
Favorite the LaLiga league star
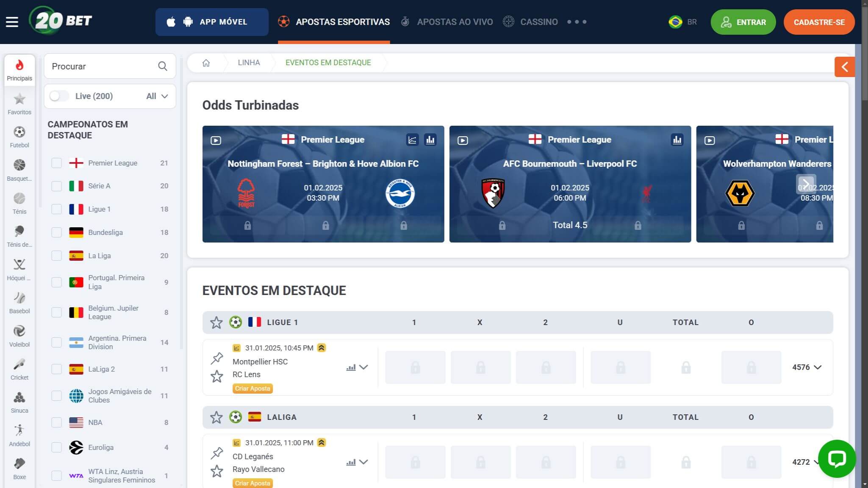click(x=216, y=417)
